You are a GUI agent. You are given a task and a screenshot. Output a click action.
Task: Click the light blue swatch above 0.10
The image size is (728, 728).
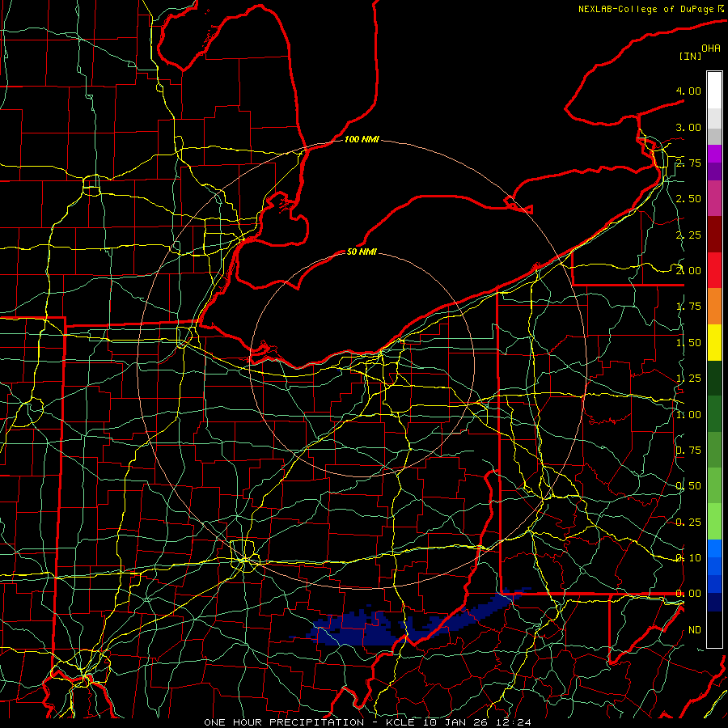point(714,548)
